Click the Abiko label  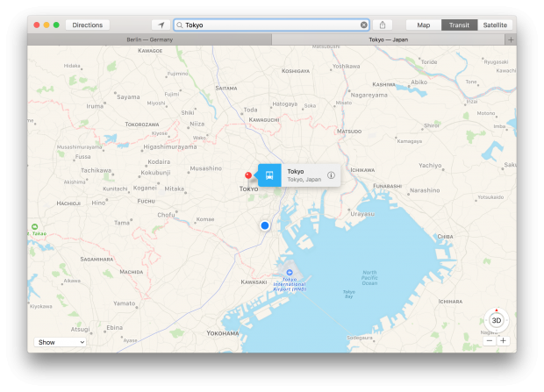419,82
